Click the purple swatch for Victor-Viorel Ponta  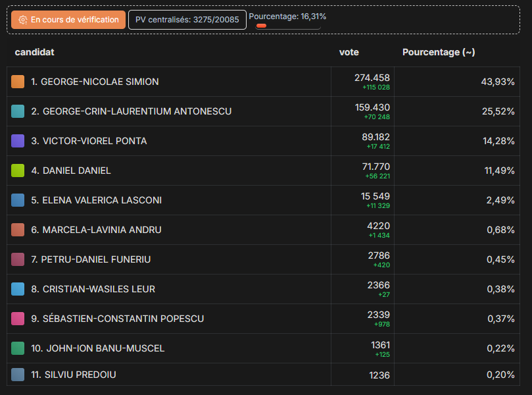coord(18,141)
